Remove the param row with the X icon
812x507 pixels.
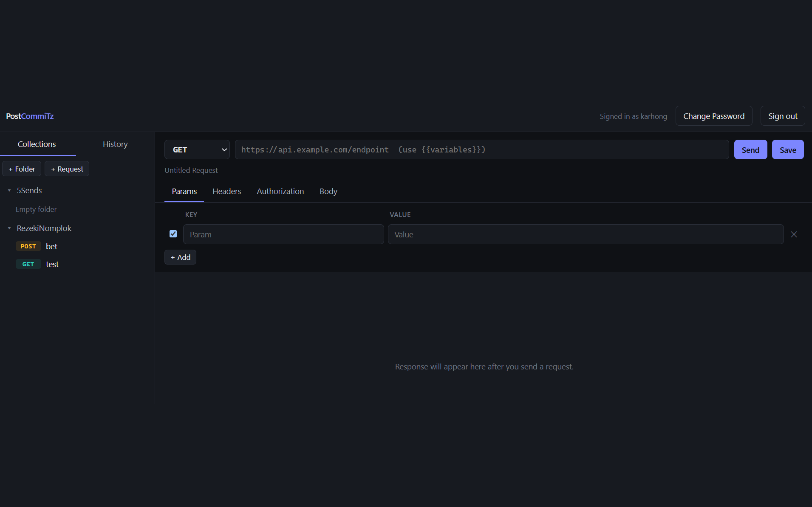click(794, 234)
